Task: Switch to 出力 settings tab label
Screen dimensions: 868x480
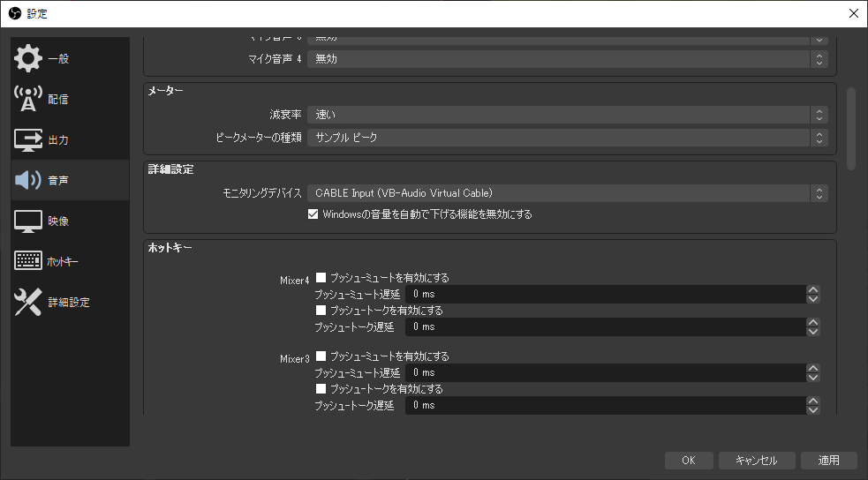Action: pyautogui.click(x=58, y=140)
